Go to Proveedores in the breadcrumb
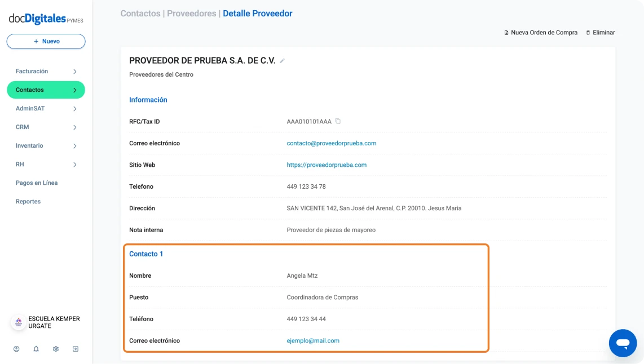Image resolution: width=644 pixels, height=364 pixels. pos(191,14)
